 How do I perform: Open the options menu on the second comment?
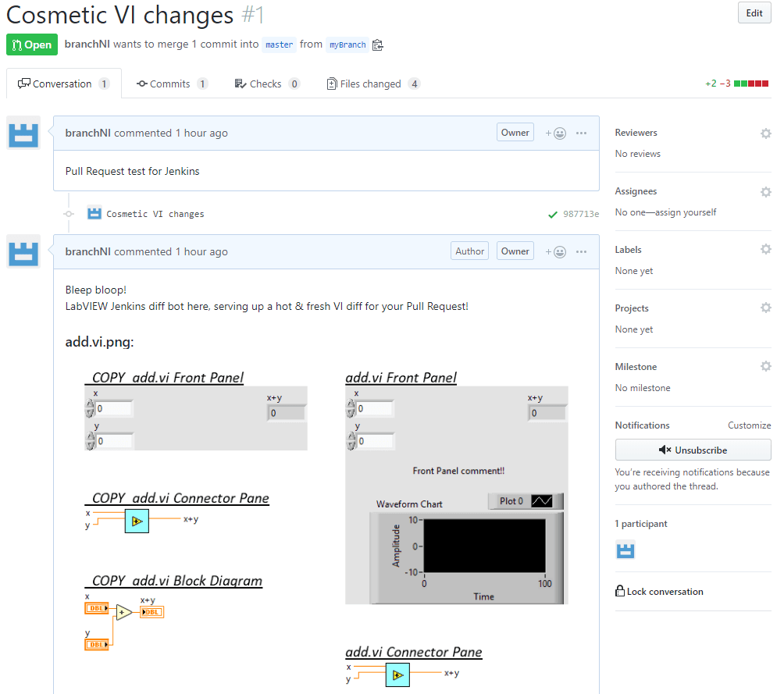[x=581, y=251]
